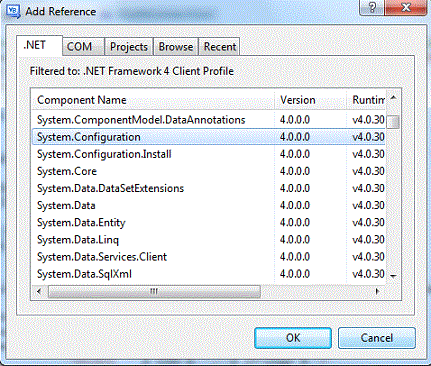The image size is (431, 366).
Task: Sort by the Component Name column header
Action: click(153, 100)
